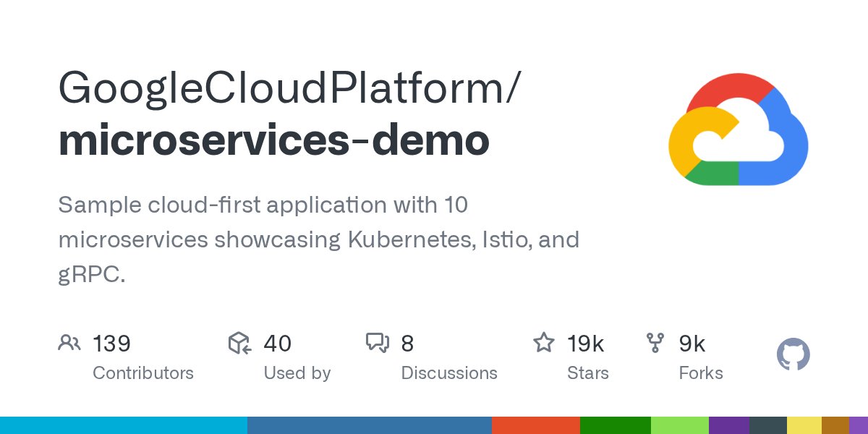This screenshot has width=868, height=434.
Task: Click the 19k stars count
Action: [x=586, y=343]
